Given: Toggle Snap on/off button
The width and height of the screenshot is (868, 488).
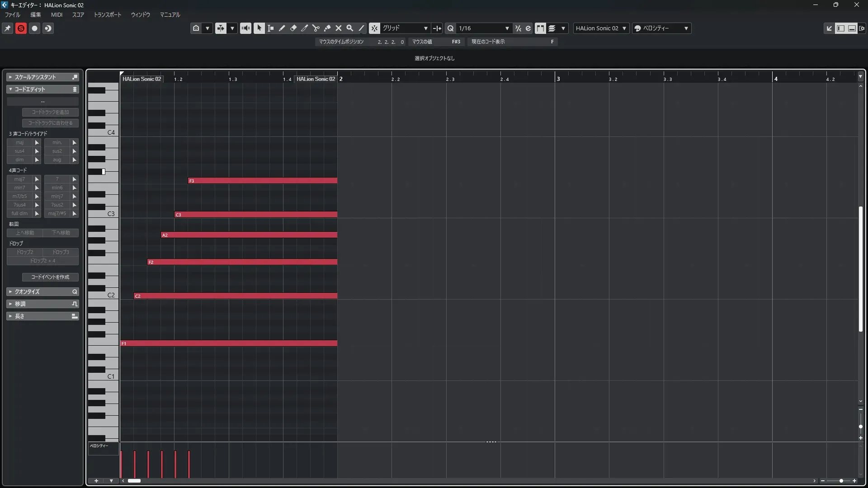Looking at the screenshot, I should (x=374, y=28).
